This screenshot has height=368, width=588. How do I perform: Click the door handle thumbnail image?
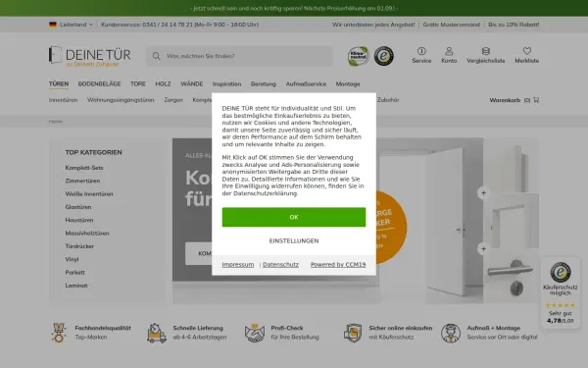pos(512,276)
